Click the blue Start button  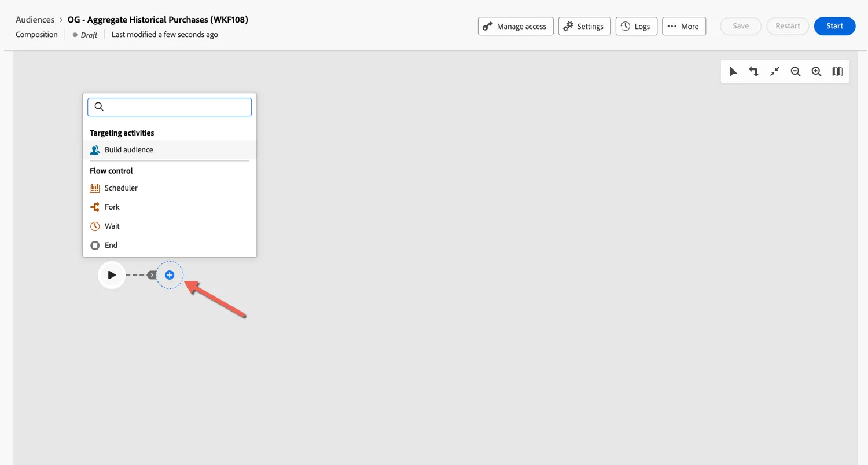834,26
